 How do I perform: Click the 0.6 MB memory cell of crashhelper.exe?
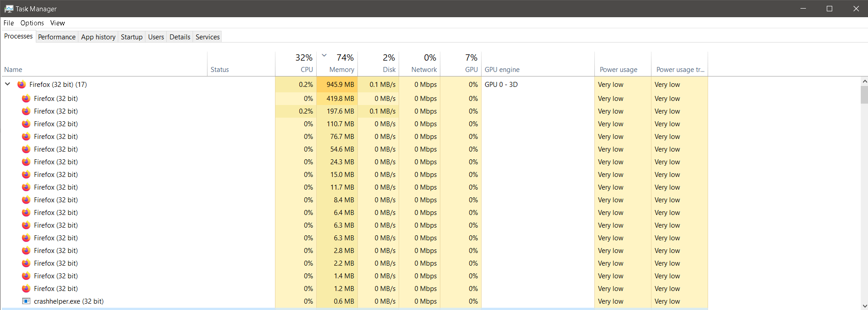(337, 301)
